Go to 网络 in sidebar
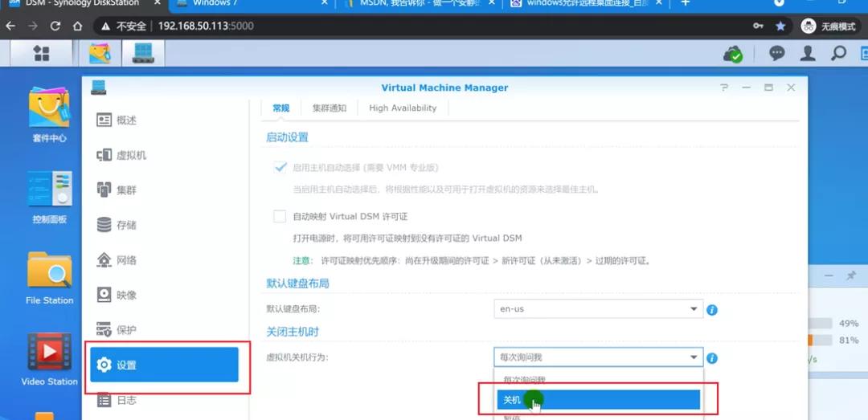The image size is (868, 420). coord(166,260)
